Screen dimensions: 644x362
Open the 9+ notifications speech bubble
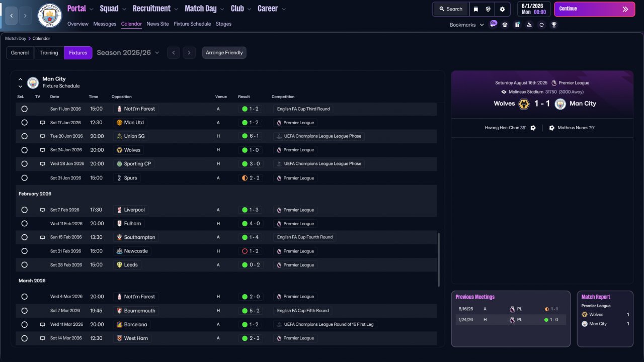pos(493,24)
